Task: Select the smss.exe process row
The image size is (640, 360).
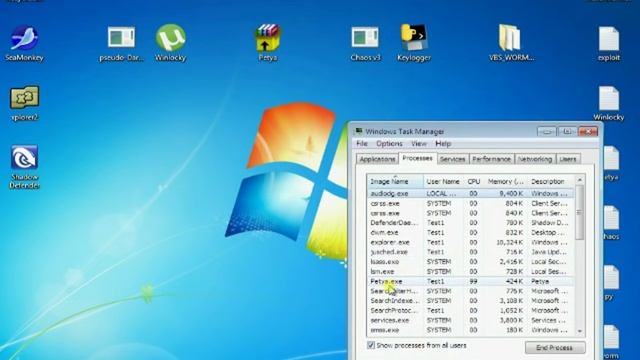Action: [x=471, y=330]
